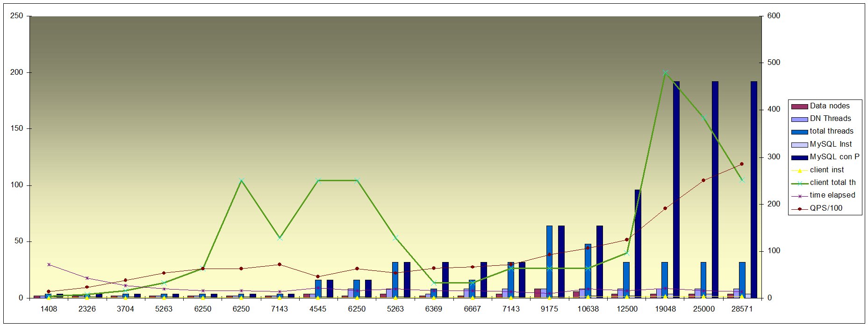The height and width of the screenshot is (326, 868).
Task: Click the left axis value 250
Action: pyautogui.click(x=16, y=16)
